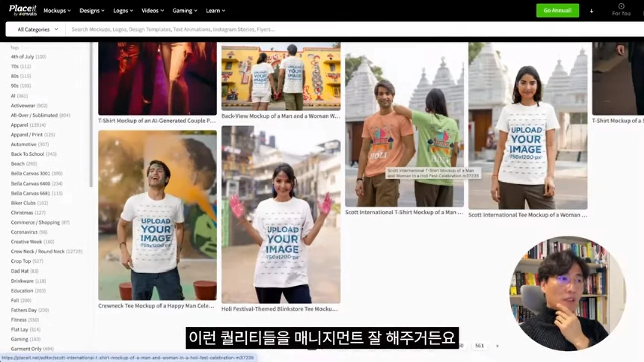Image resolution: width=644 pixels, height=362 pixels.
Task: Filter by 4th of July tag
Action: pos(29,57)
